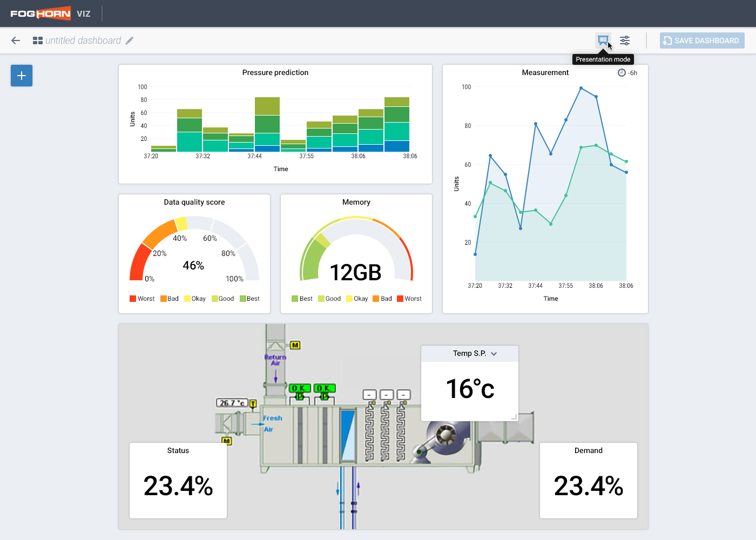The width and height of the screenshot is (756, 540).
Task: Click the Pressure prediction chart title
Action: click(x=275, y=72)
